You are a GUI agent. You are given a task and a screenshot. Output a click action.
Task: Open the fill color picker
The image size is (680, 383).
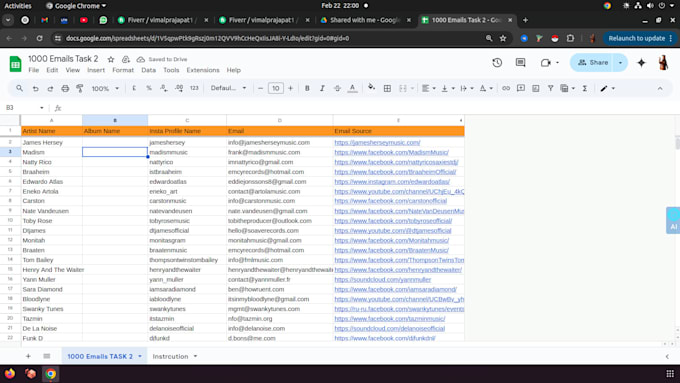pos(371,88)
